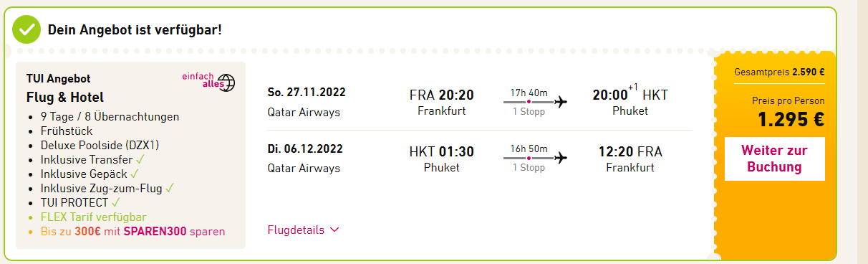The height and width of the screenshot is (264, 868).
Task: Click the green offer-available checkmark icon
Action: coord(26,29)
